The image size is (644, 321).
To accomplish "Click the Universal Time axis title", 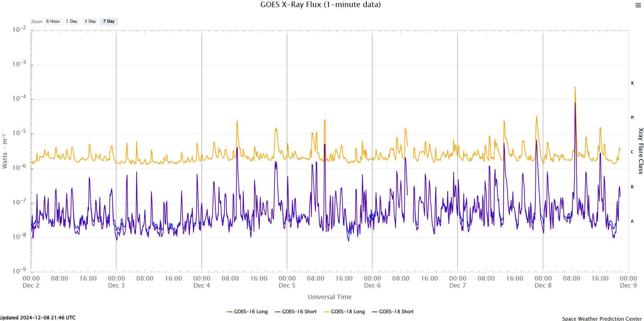I will tap(329, 297).
